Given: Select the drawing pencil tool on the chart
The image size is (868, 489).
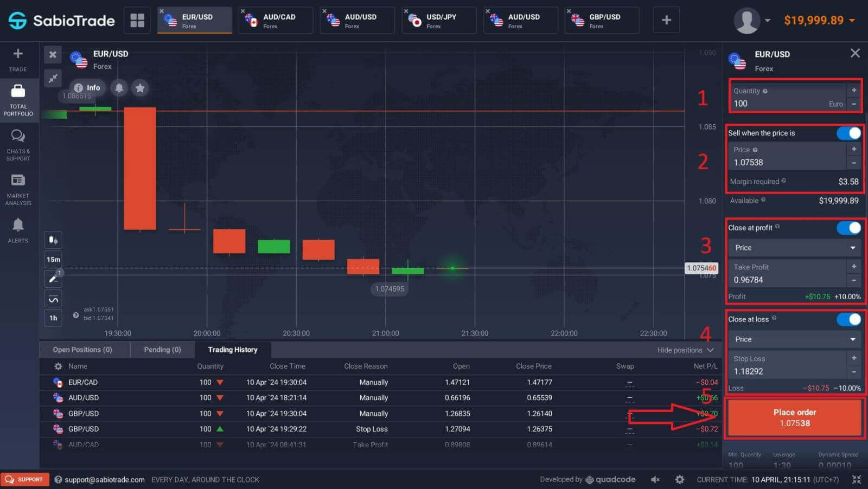Looking at the screenshot, I should pos(53,279).
